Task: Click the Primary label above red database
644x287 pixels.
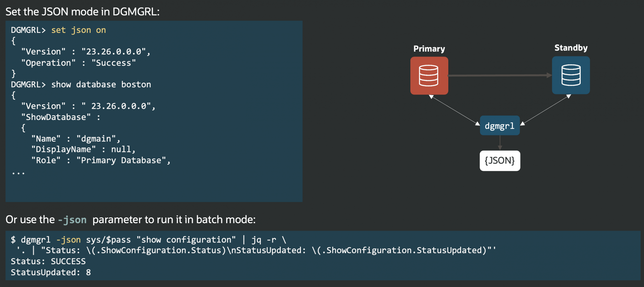Action: (429, 49)
